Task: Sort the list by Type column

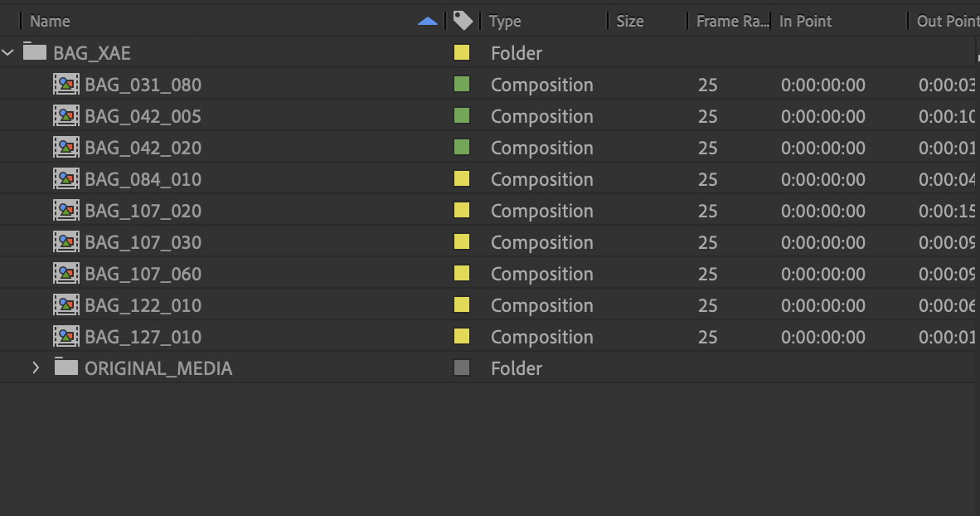Action: click(505, 22)
